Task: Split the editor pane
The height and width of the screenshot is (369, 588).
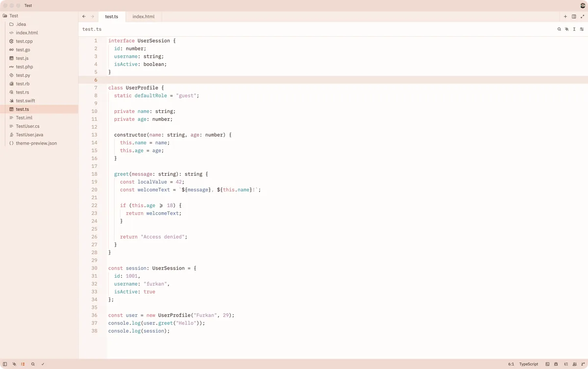Action: click(574, 16)
